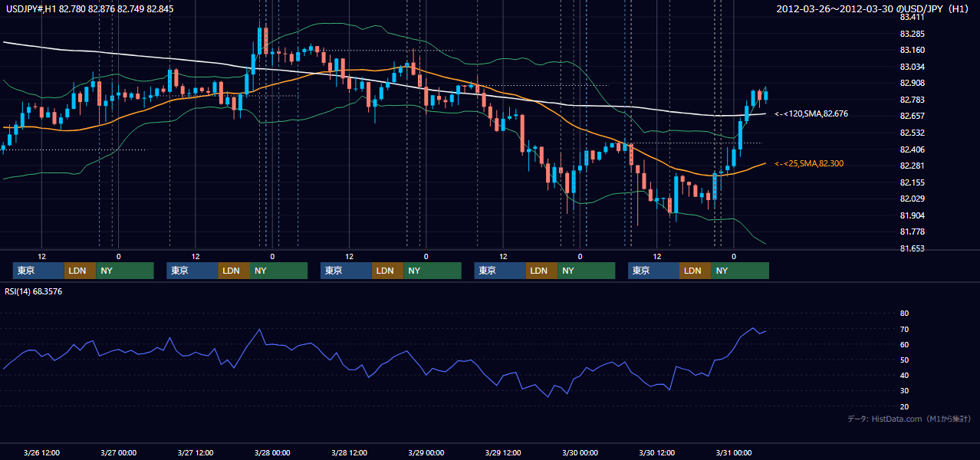Click the RSI 50 level label
The image size is (980, 460).
[x=904, y=360]
